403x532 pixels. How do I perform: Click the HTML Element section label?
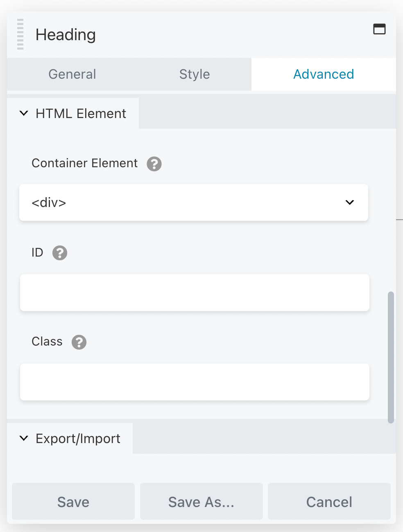pyautogui.click(x=81, y=114)
